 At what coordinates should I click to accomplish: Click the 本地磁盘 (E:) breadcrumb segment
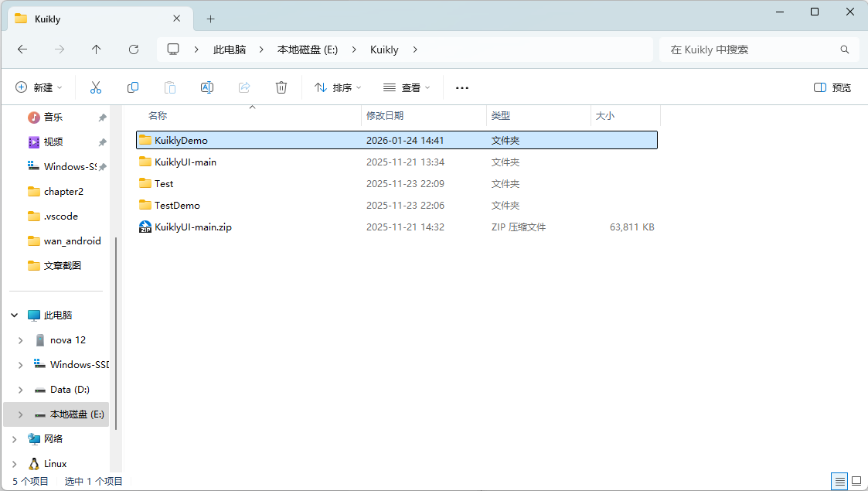click(308, 49)
